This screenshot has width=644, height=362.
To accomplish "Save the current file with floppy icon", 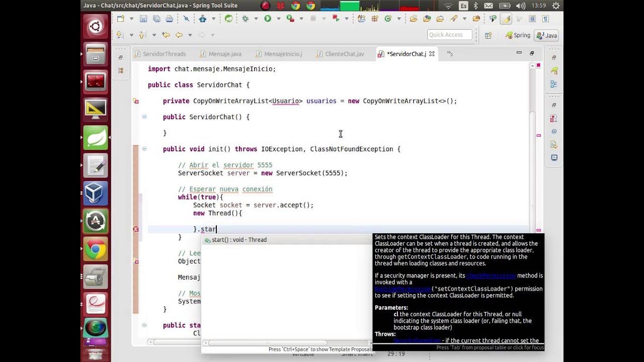I will (143, 19).
